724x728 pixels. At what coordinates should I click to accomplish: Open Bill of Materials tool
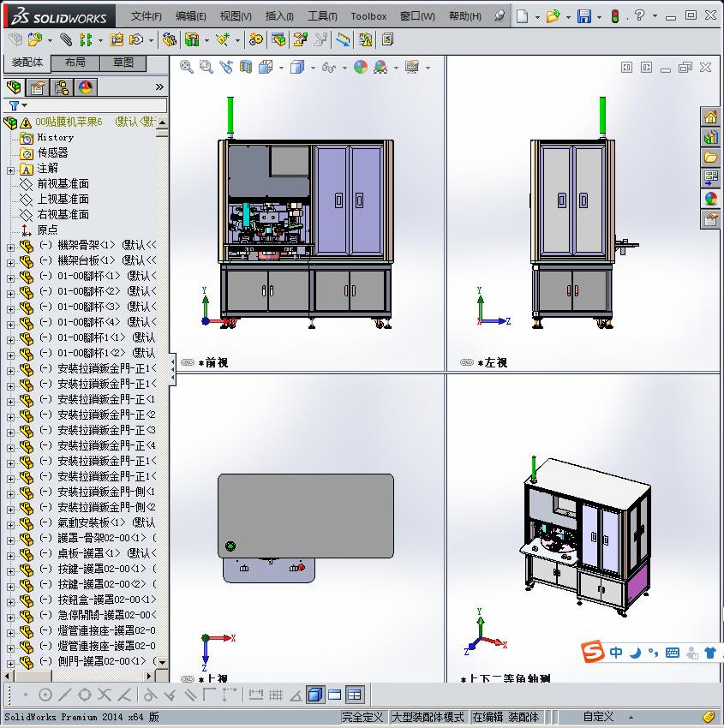278,40
